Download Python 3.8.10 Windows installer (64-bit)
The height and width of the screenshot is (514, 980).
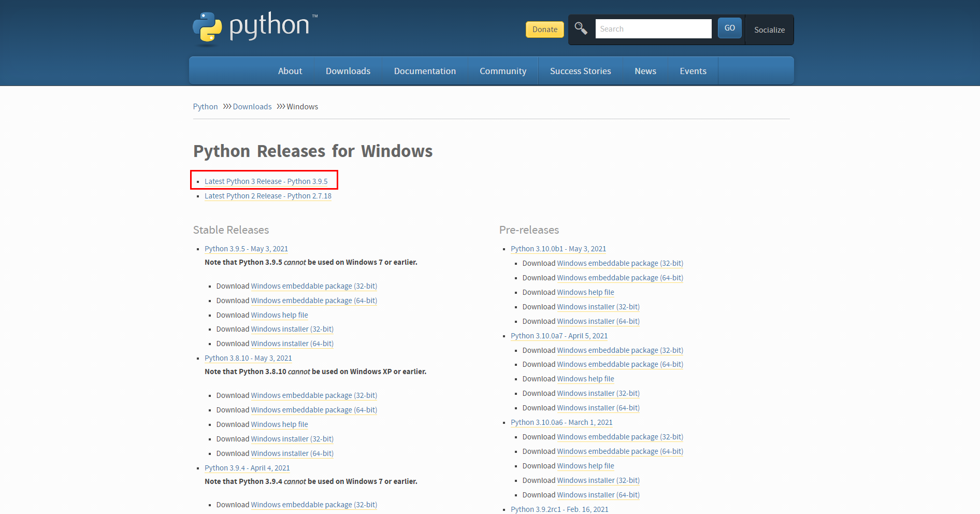(292, 453)
